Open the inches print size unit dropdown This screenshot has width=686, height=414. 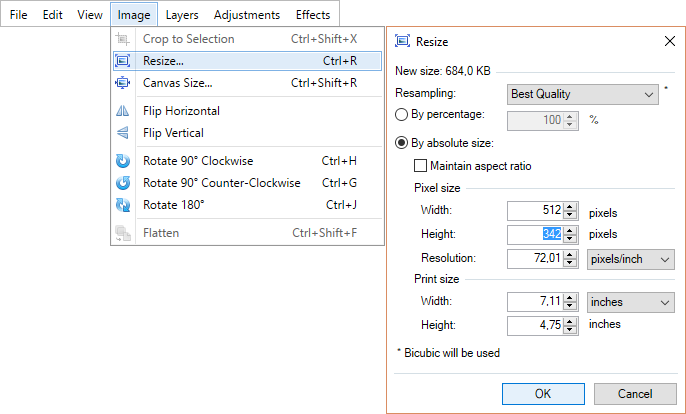pyautogui.click(x=630, y=302)
